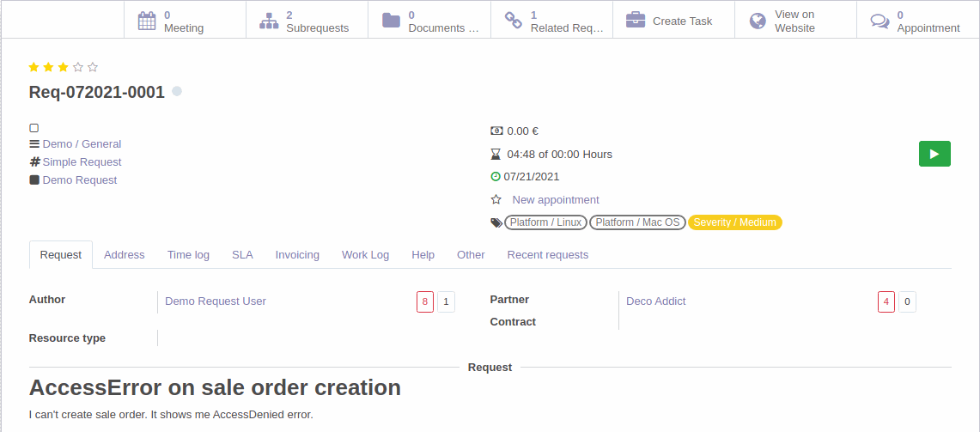This screenshot has height=432, width=980.
Task: Open the Demo / General link
Action: (82, 143)
